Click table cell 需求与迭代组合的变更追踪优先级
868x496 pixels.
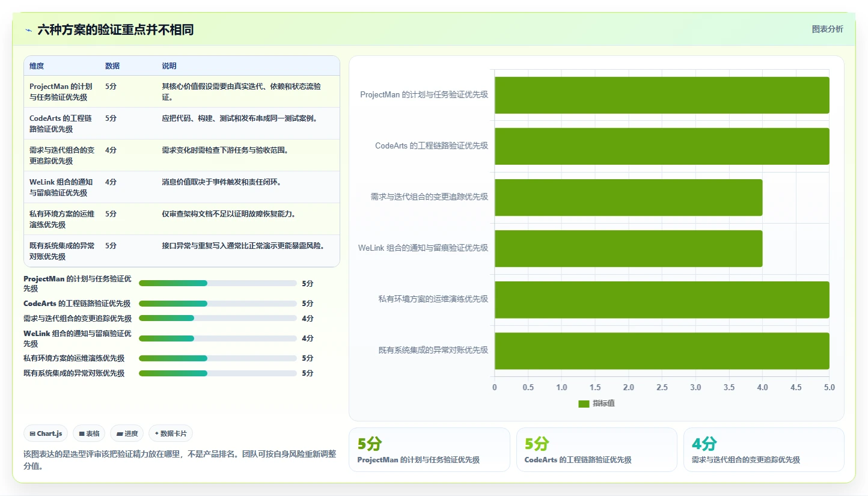pyautogui.click(x=62, y=156)
